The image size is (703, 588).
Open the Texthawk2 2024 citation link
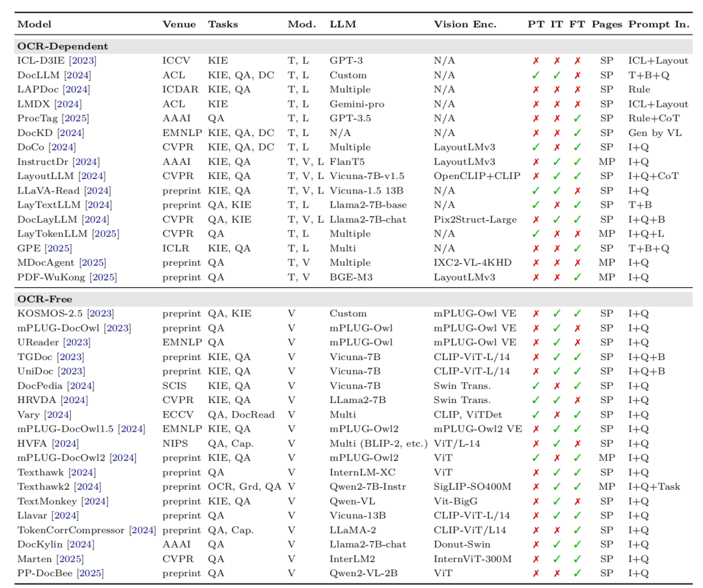(x=88, y=486)
